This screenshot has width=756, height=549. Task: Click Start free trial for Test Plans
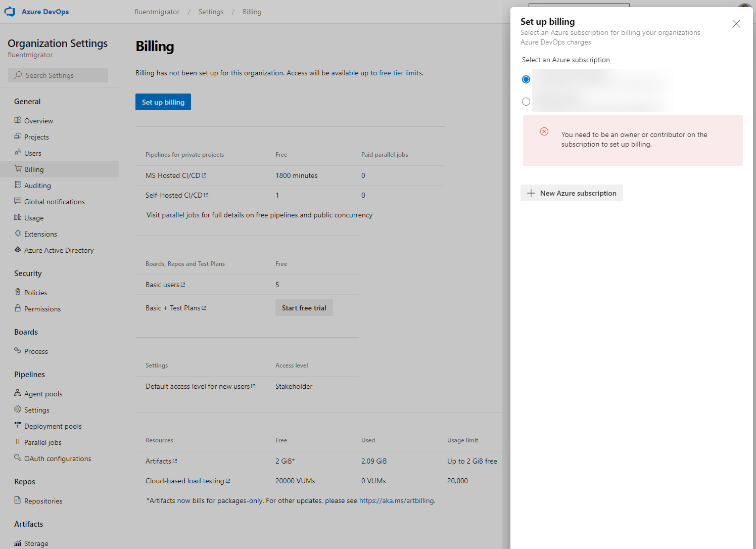pos(304,307)
